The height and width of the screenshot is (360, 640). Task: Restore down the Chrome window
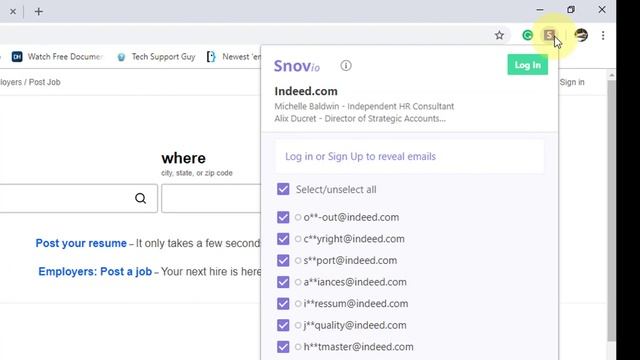571,9
